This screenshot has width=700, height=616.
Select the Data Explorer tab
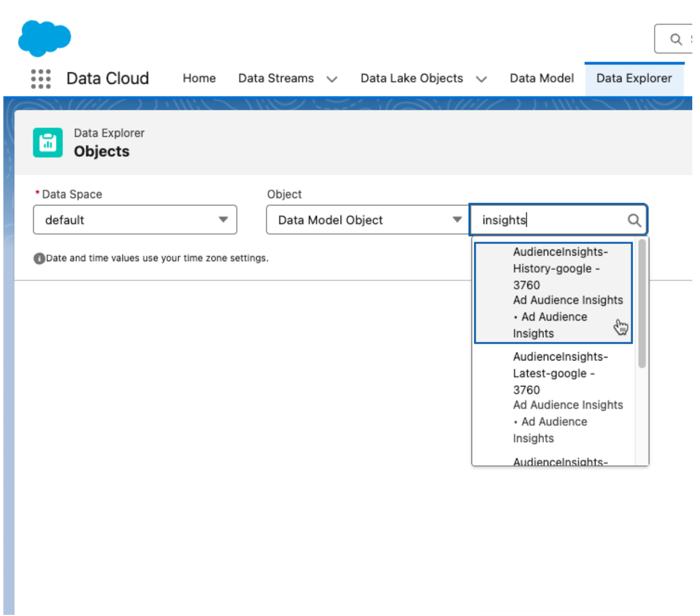tap(634, 78)
